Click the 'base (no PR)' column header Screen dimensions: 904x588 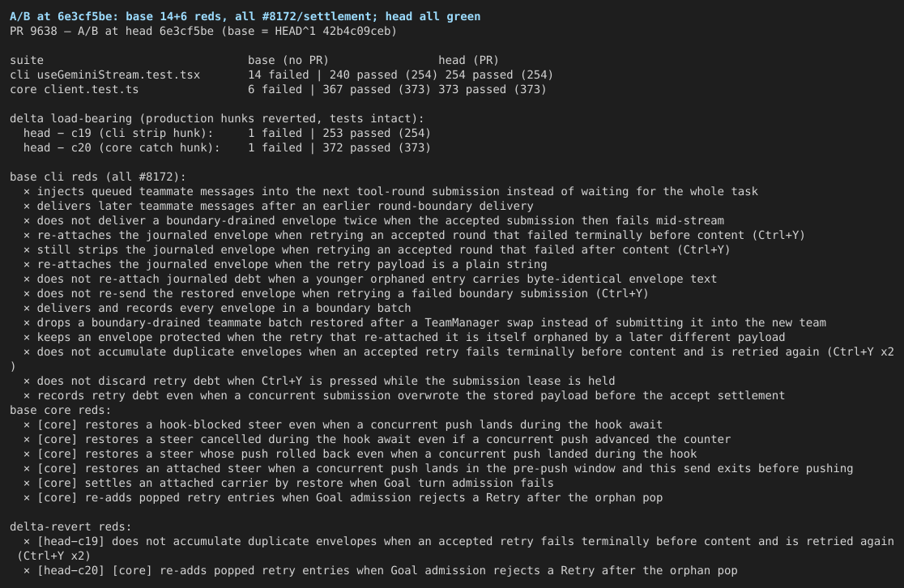288,61
